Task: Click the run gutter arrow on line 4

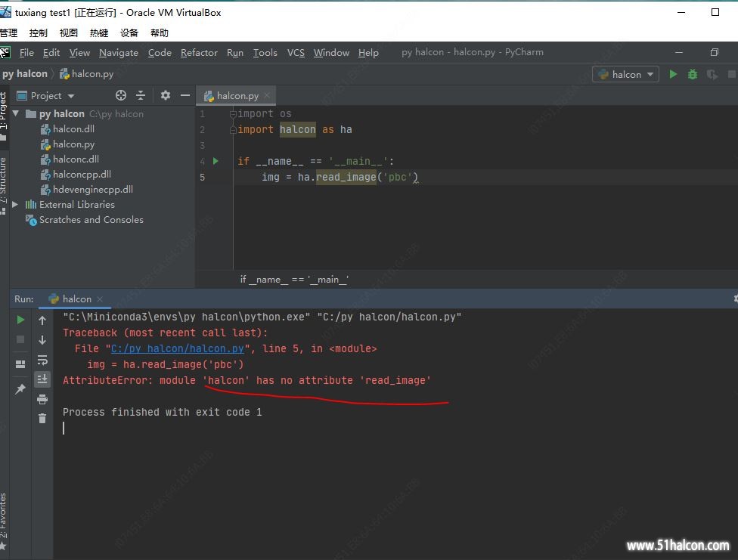Action: [x=216, y=161]
